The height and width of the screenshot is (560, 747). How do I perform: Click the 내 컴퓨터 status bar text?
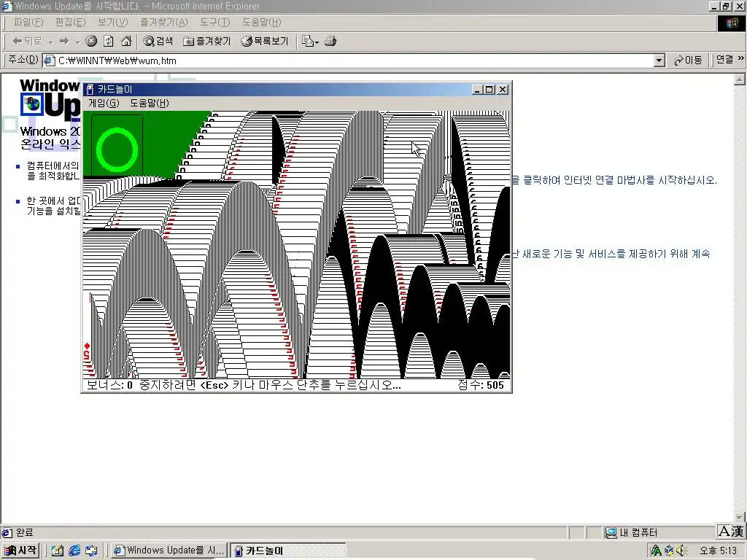tap(638, 532)
